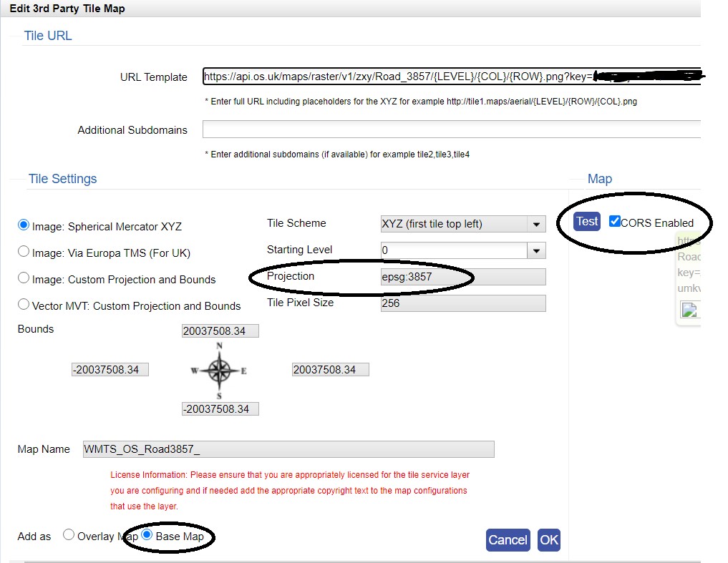
Task: Click the Projection epsg:3857 field
Action: (x=463, y=277)
